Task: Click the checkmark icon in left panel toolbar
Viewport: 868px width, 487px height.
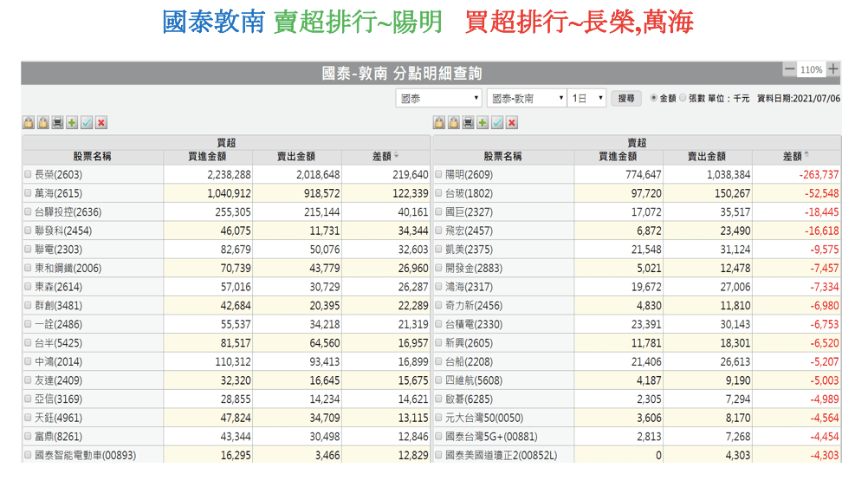Action: click(x=87, y=123)
